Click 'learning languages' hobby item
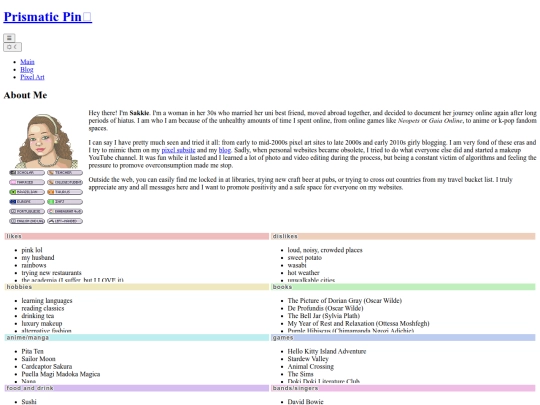This screenshot has width=540, height=405. coord(47,301)
